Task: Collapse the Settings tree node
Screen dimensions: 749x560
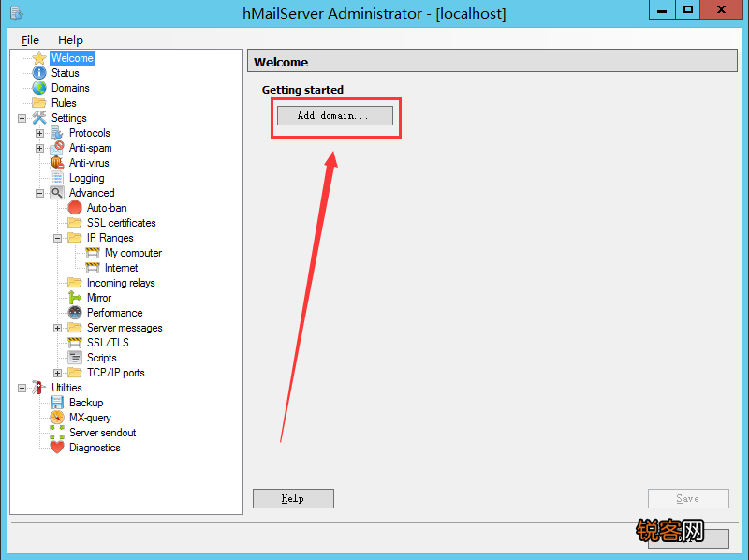Action: click(22, 118)
